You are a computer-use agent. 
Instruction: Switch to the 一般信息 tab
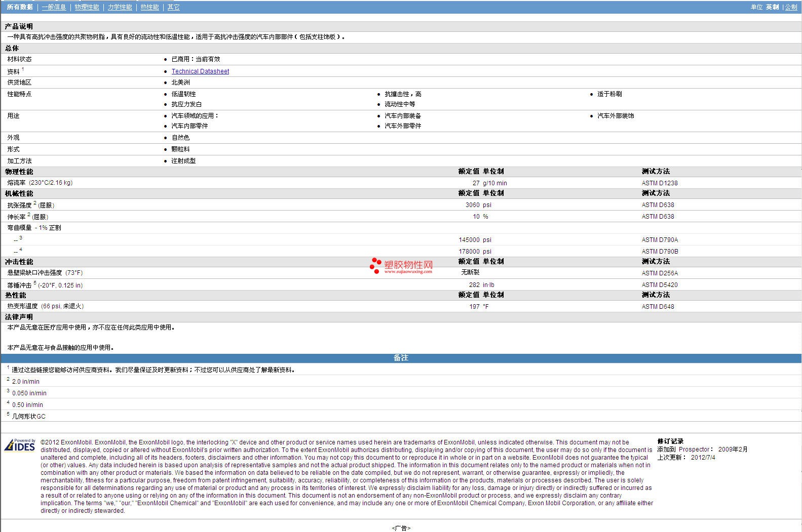54,7
